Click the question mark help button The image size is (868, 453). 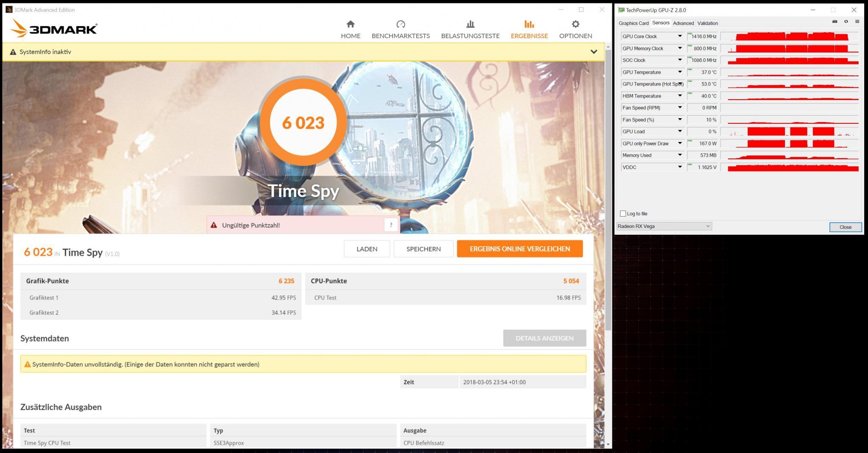click(x=391, y=225)
